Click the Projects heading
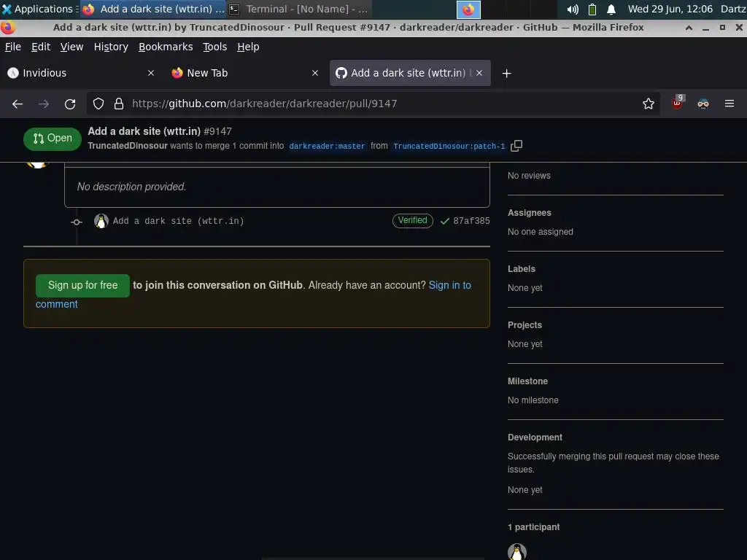 [x=525, y=325]
